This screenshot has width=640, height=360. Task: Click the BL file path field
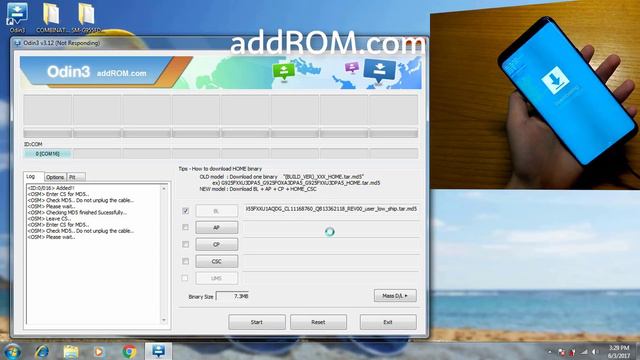pos(331,209)
